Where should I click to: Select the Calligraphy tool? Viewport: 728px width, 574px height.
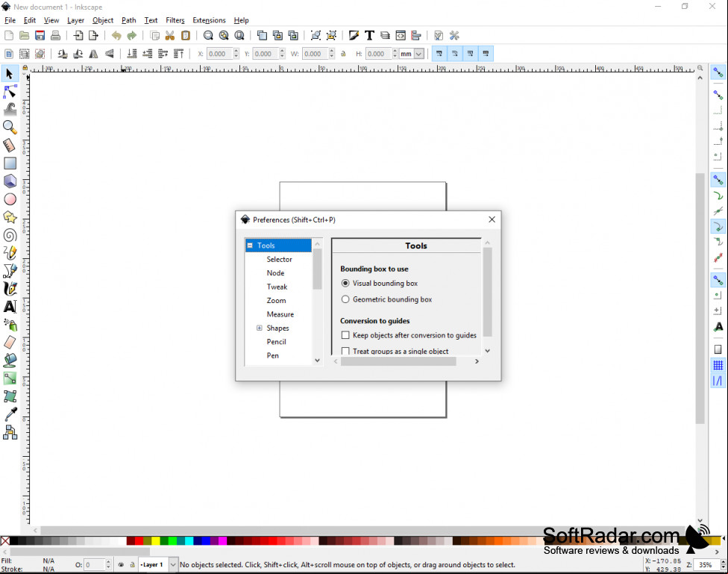pyautogui.click(x=10, y=289)
